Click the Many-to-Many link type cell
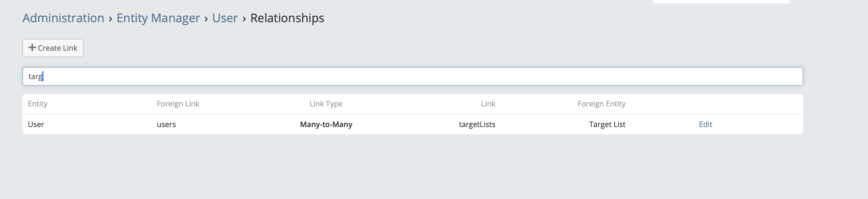The width and height of the screenshot is (868, 199). pyautogui.click(x=326, y=124)
